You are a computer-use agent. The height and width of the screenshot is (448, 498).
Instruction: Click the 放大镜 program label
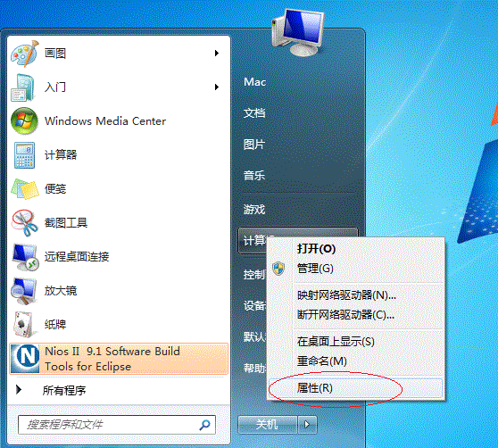pos(61,291)
